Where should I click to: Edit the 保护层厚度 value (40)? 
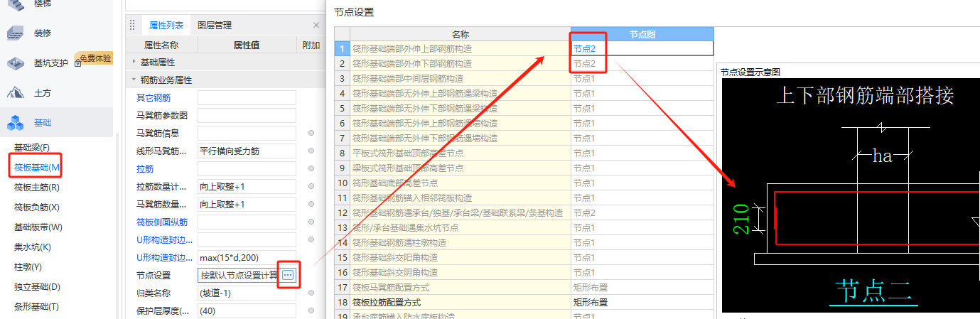point(247,310)
